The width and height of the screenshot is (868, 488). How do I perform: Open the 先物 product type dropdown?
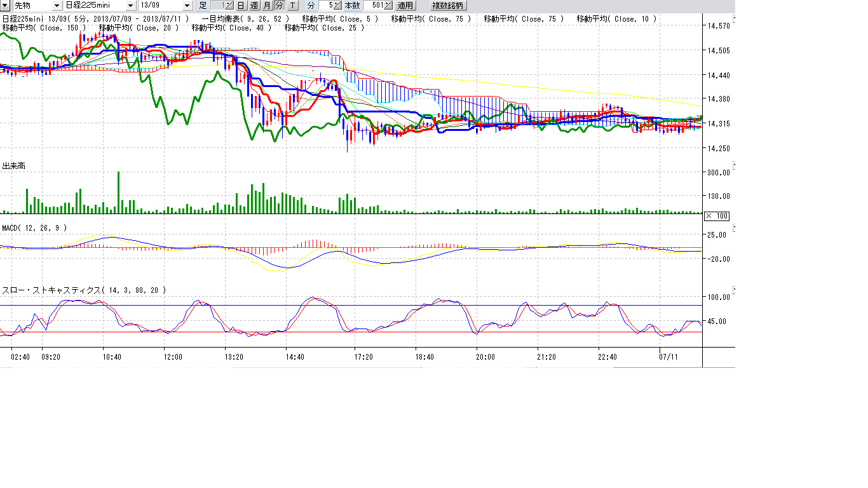point(57,6)
